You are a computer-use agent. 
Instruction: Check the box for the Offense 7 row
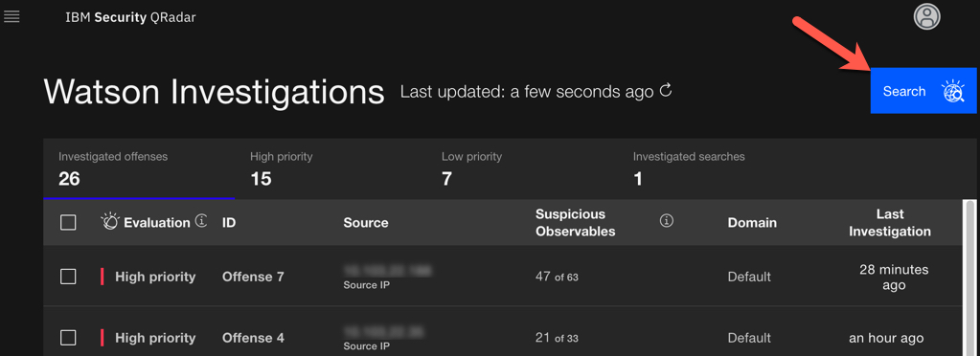[68, 277]
